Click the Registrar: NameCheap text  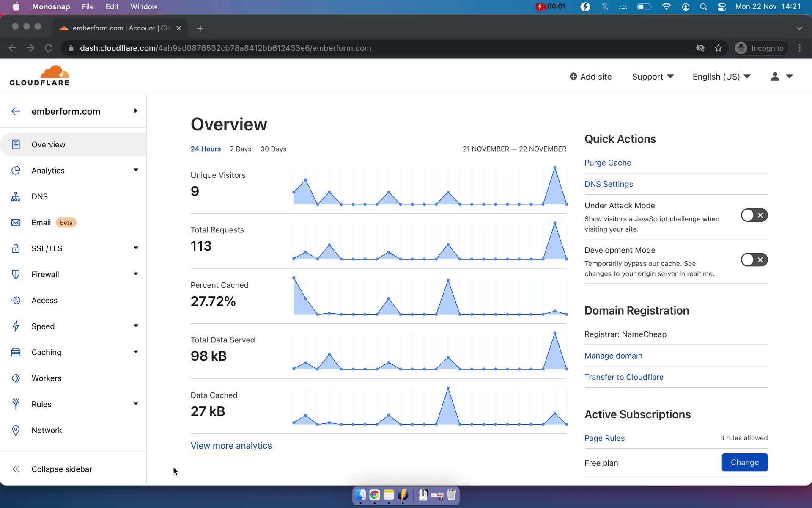(625, 334)
